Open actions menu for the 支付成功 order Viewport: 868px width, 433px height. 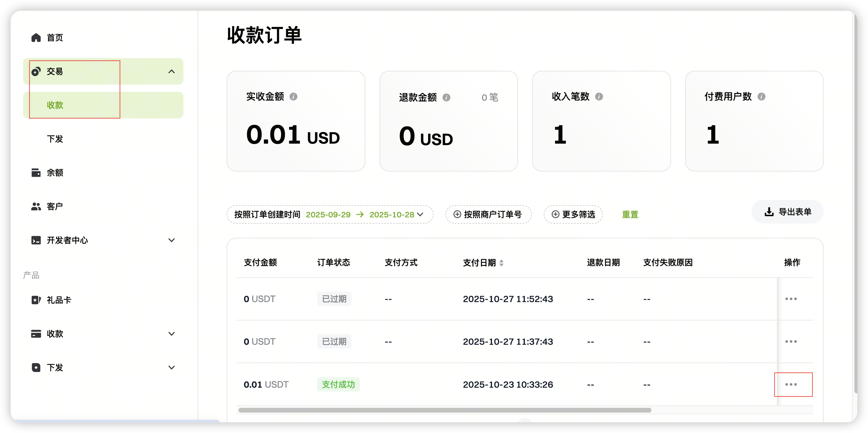pos(791,384)
